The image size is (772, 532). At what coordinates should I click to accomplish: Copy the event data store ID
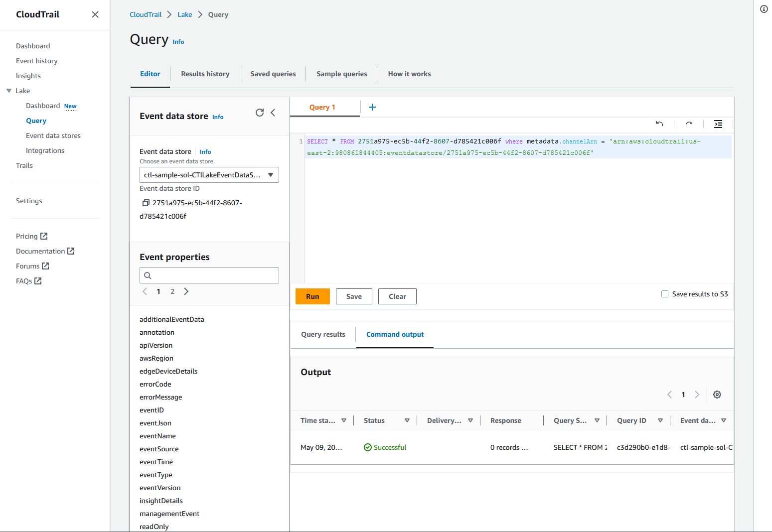[x=146, y=203]
